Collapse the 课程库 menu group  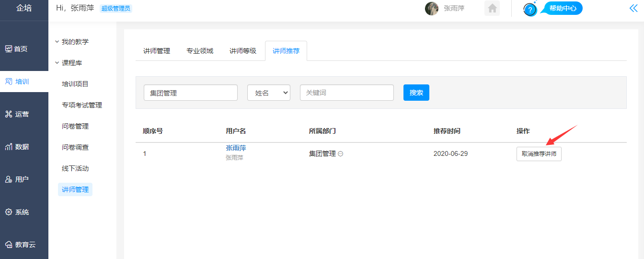click(x=69, y=63)
